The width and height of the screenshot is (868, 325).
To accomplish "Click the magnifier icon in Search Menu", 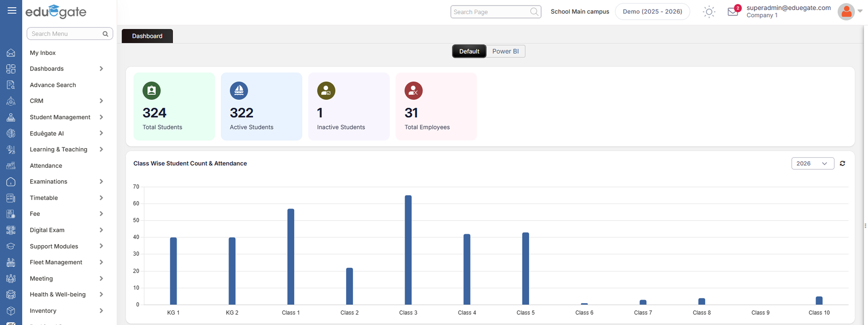I will click(x=106, y=34).
